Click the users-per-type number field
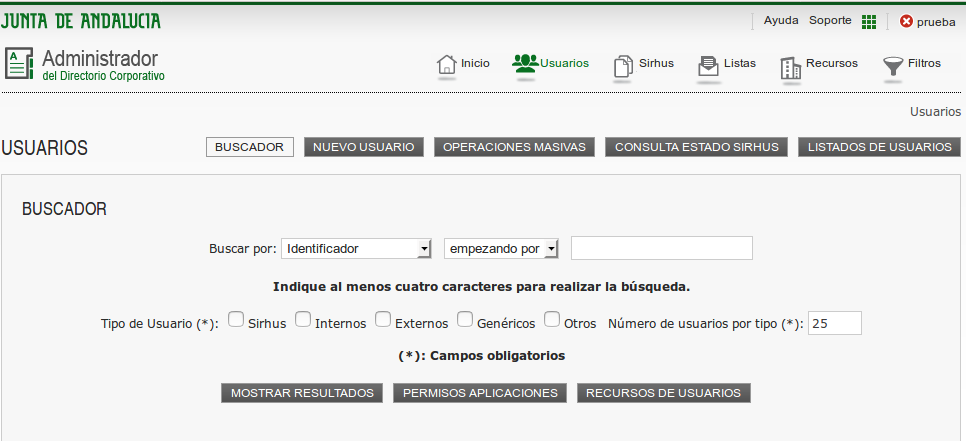The width and height of the screenshot is (966, 441). (835, 323)
